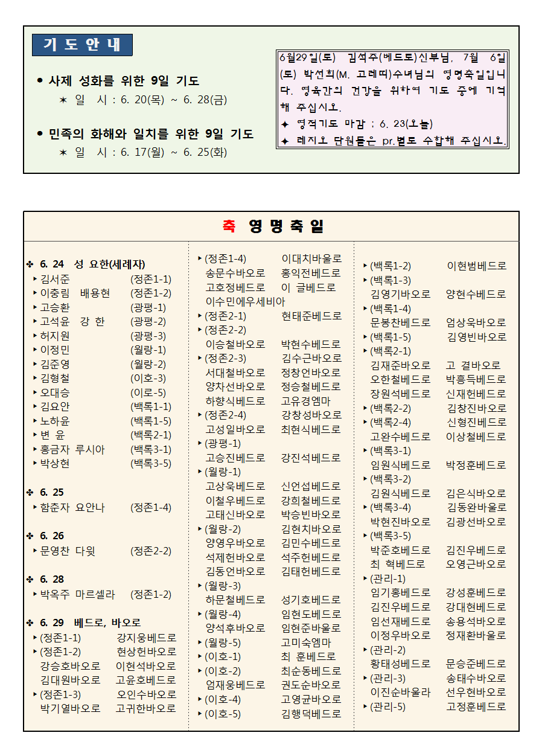Click the flower marker beside '6. 24 성 요한'
This screenshot has width=542, height=756.
point(30,264)
